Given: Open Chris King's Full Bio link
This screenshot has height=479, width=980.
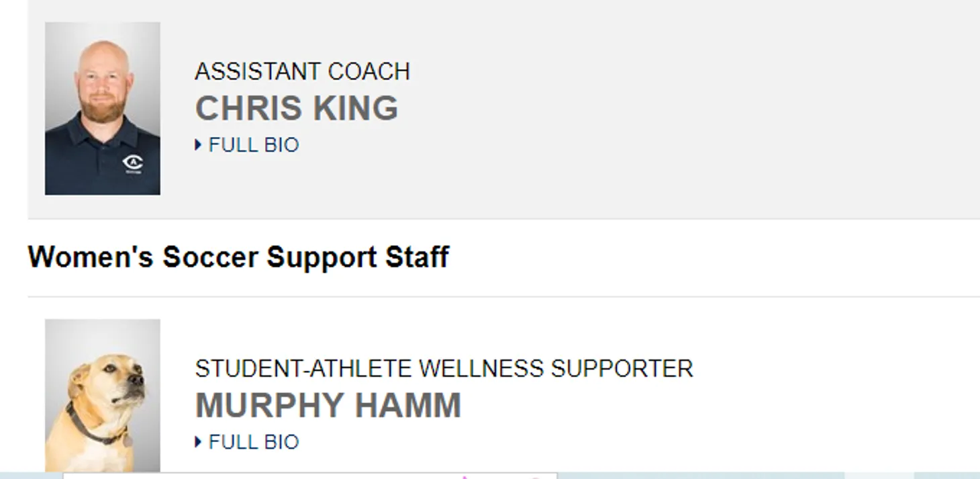Looking at the screenshot, I should (x=253, y=145).
